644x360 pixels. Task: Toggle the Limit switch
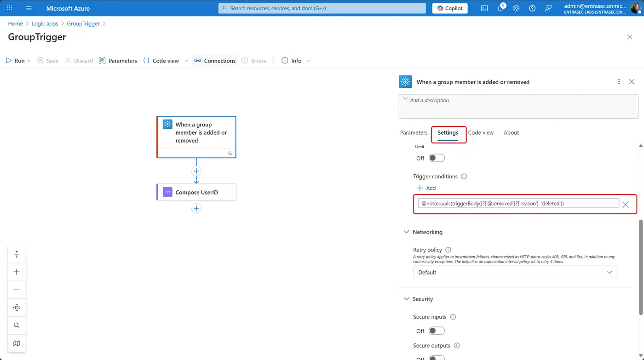(x=437, y=158)
